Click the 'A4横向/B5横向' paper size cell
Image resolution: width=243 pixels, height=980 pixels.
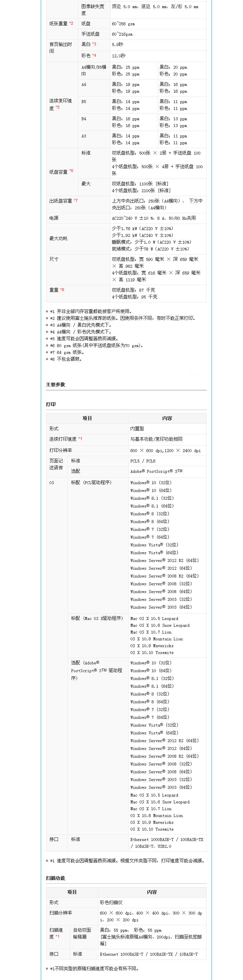94,70
